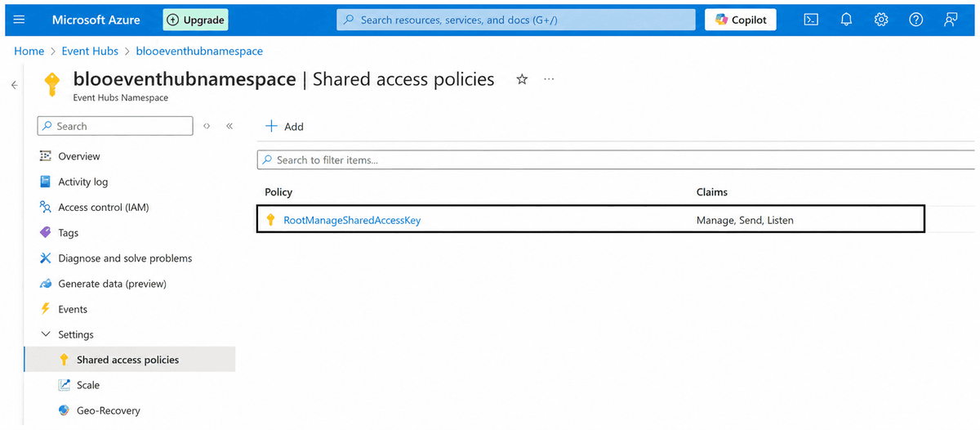Click the Overview icon
This screenshot has width=980, height=430.
(45, 156)
